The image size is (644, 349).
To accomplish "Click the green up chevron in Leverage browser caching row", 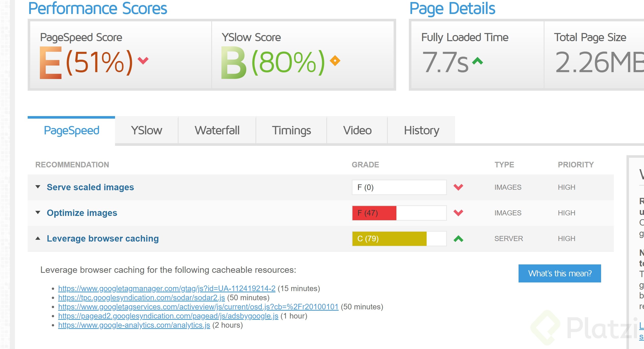I will [x=458, y=239].
